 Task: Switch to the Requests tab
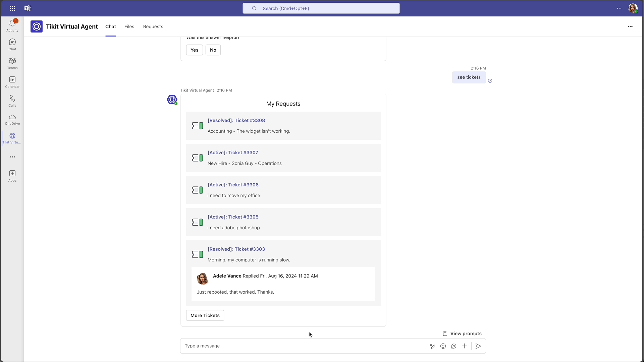click(153, 26)
